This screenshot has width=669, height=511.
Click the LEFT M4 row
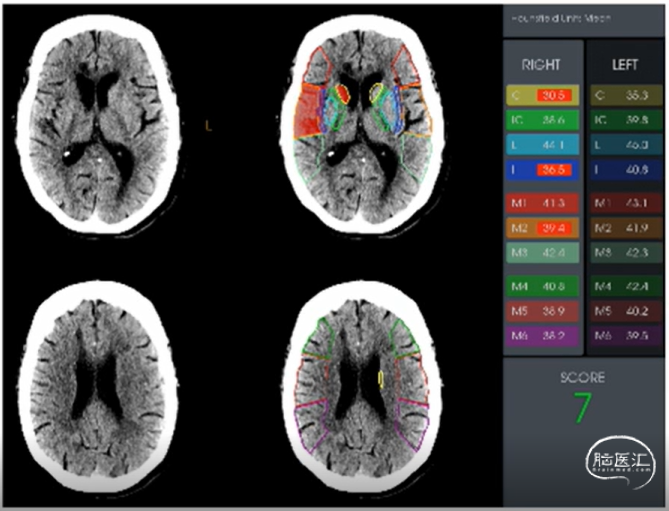(x=626, y=286)
